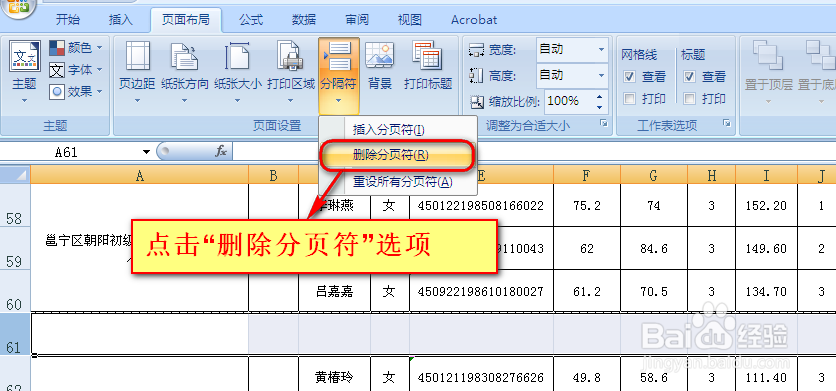This screenshot has width=836, height=391.
Task: Click cell with value 134.70
Action: [x=767, y=291]
